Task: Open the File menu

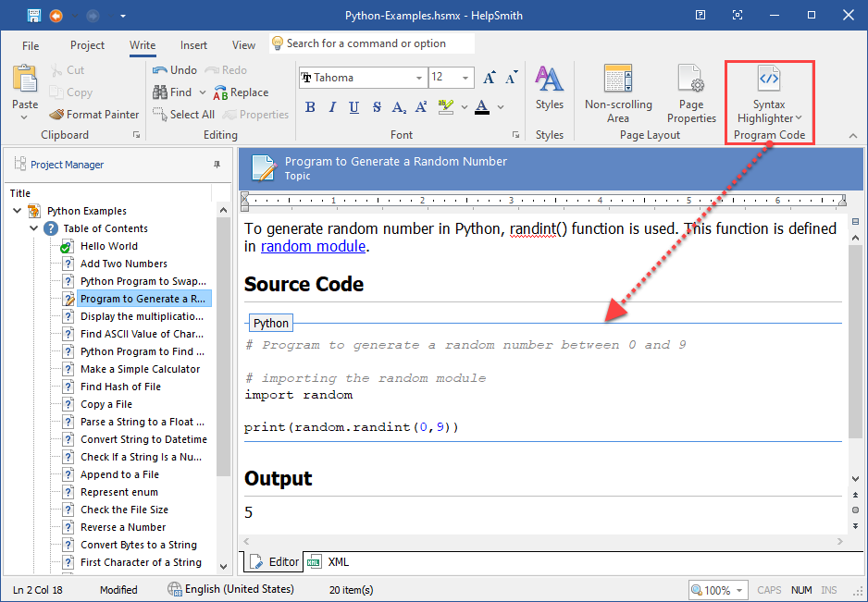Action: pyautogui.click(x=31, y=45)
